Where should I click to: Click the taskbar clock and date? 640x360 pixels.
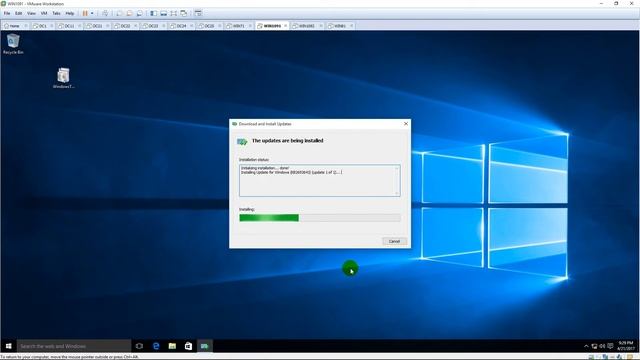626,346
